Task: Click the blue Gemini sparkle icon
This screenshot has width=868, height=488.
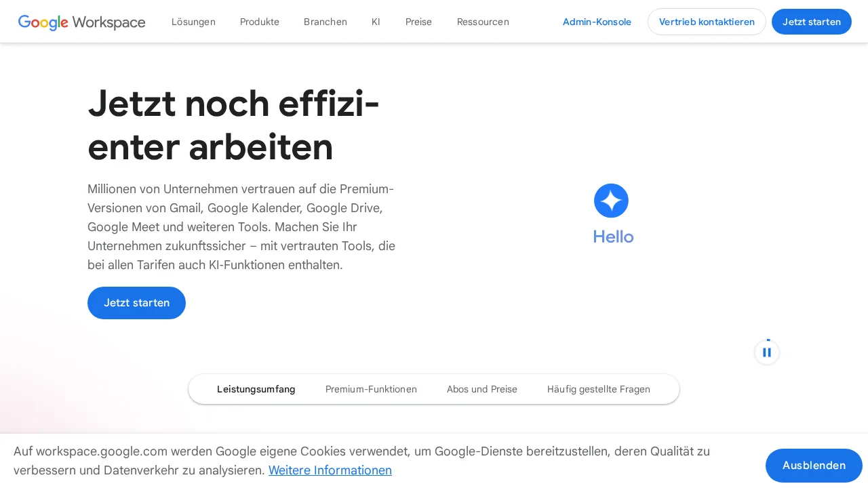Action: [x=611, y=201]
